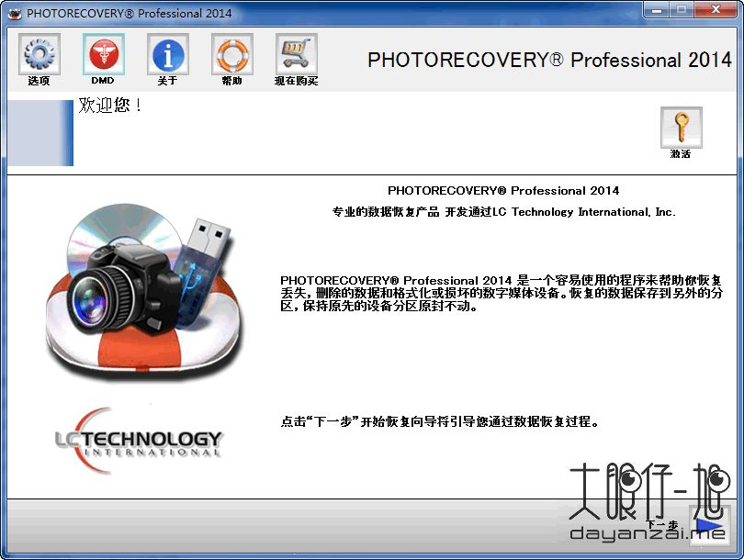This screenshot has width=744, height=560.
Task: Click the 现在购买 shopping cart icon
Action: point(297,54)
